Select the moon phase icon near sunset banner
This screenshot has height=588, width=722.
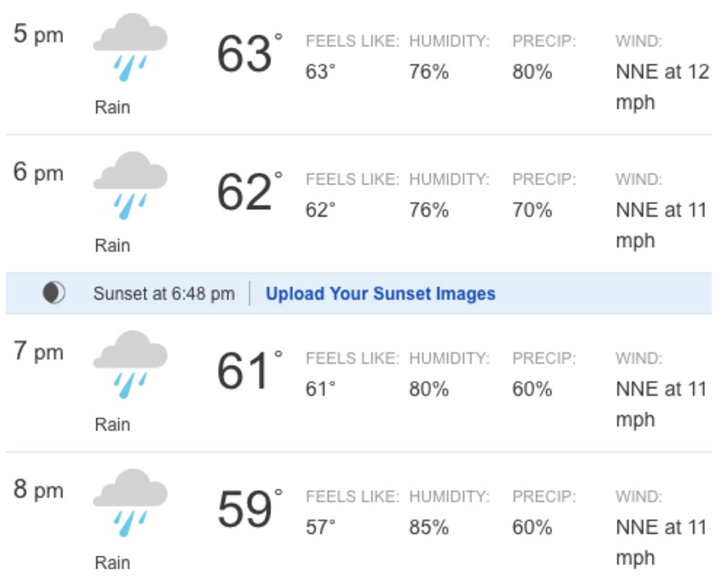pyautogui.click(x=53, y=292)
